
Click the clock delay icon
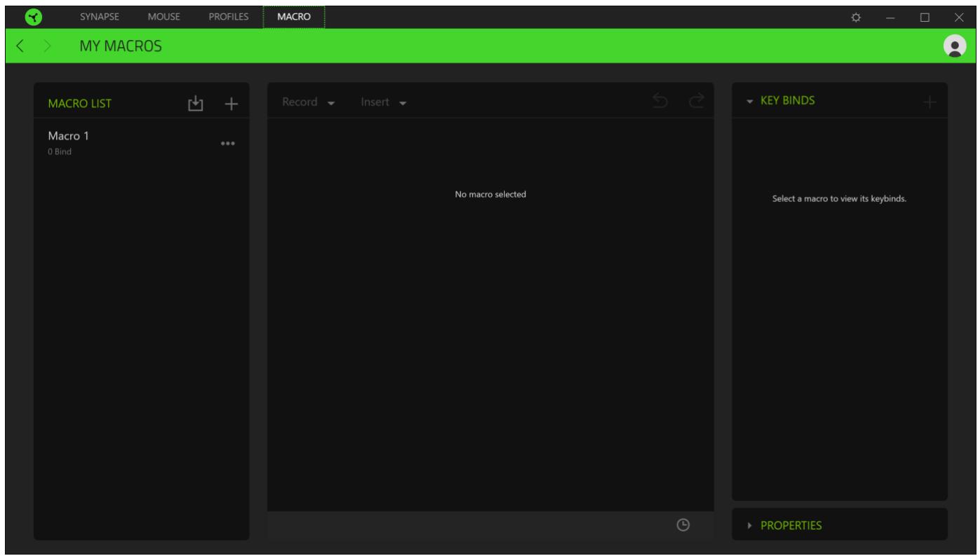(683, 524)
